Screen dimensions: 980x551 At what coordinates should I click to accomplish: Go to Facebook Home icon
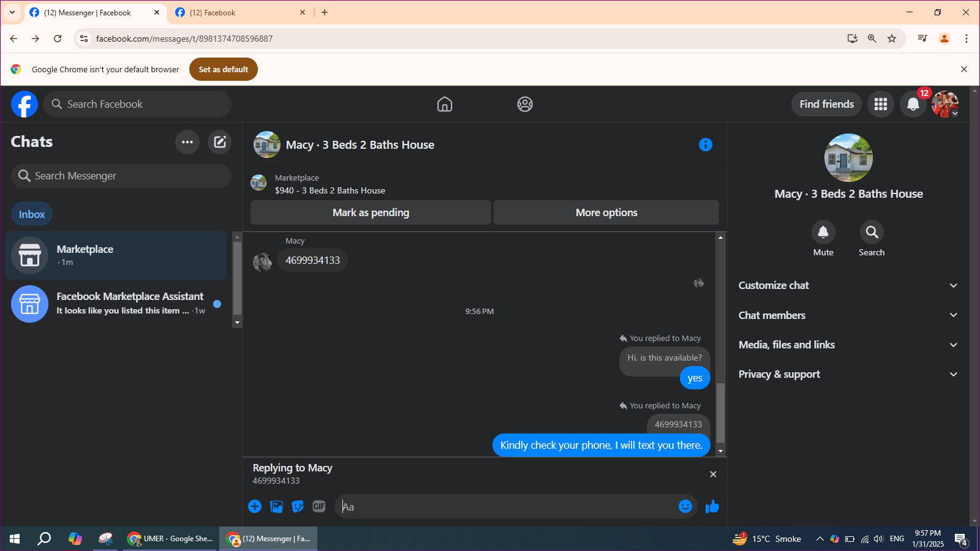pos(445,104)
